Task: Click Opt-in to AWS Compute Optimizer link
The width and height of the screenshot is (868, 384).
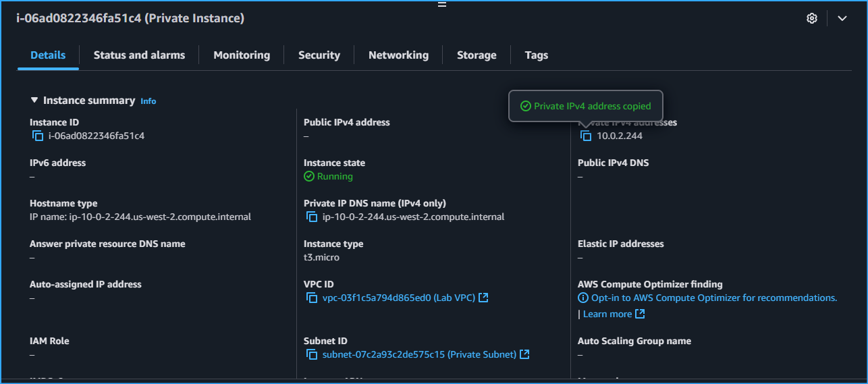Action: 714,298
